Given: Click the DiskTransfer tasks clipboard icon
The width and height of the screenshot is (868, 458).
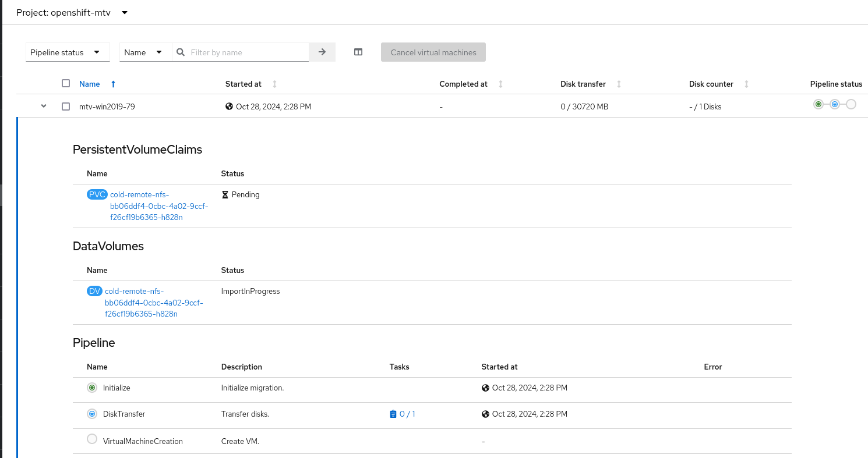Looking at the screenshot, I should coord(393,414).
